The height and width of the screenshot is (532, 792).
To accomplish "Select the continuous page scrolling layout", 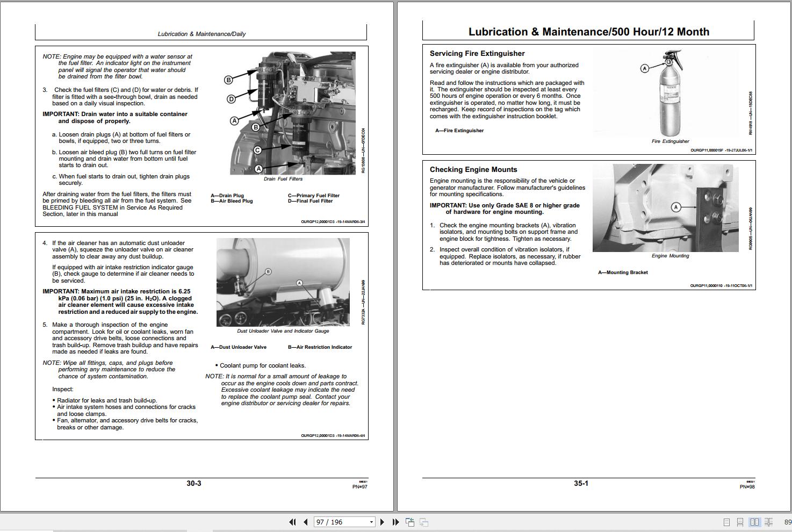I will [x=740, y=522].
